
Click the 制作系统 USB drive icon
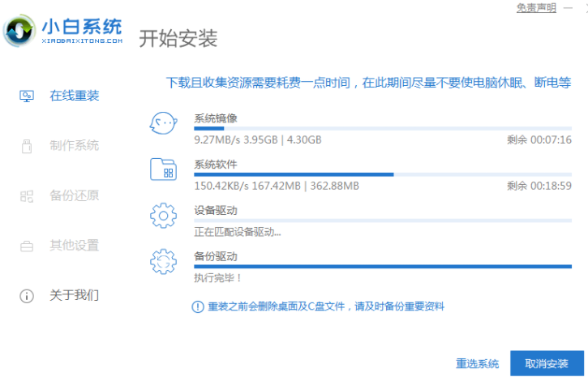point(27,146)
